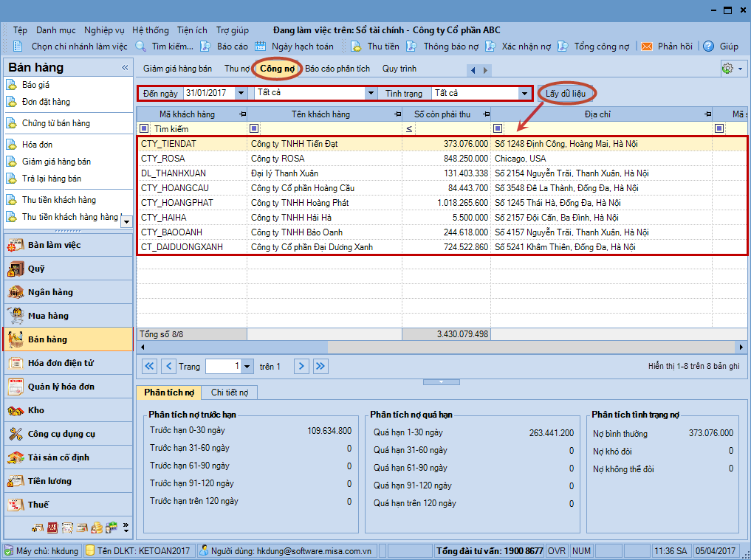Image resolution: width=751 pixels, height=560 pixels.
Task: Toggle filter box under Tên khách hàng column
Action: (x=254, y=129)
